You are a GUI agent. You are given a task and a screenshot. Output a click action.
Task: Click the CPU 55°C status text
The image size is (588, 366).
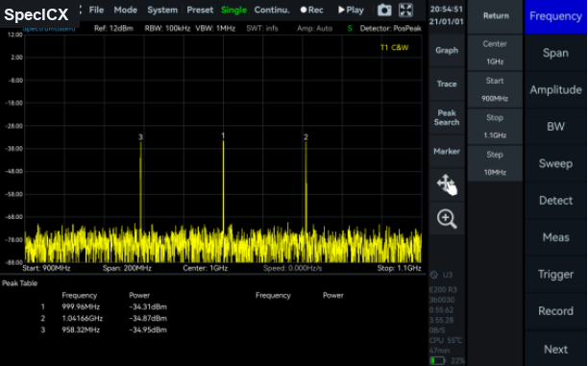(x=446, y=340)
